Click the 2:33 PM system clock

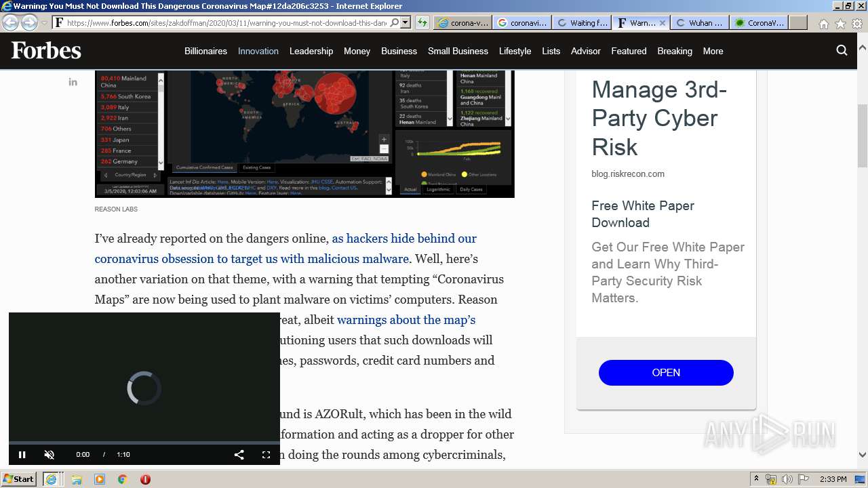833,479
